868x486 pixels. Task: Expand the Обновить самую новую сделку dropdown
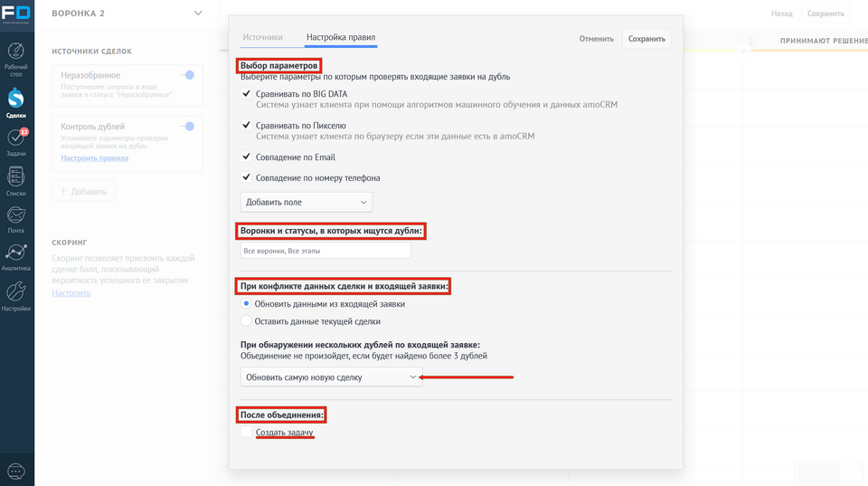tap(330, 376)
